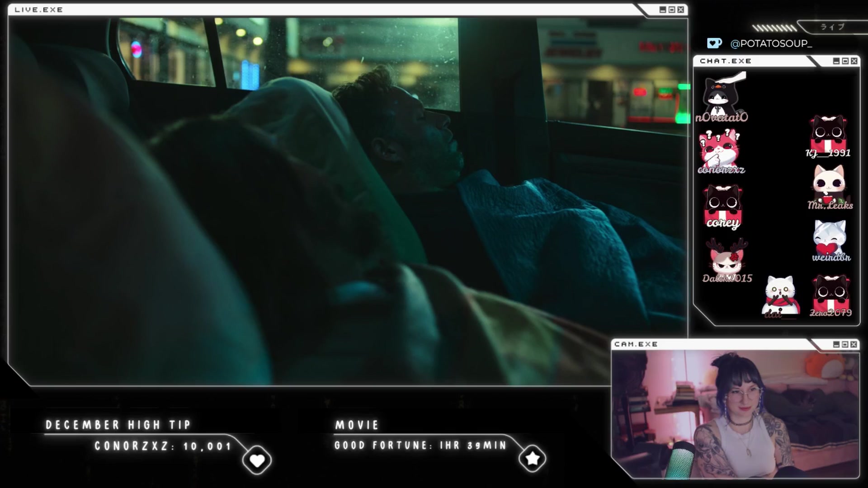The image size is (868, 488).
Task: Close the LIVE.EXE window
Action: 680,9
